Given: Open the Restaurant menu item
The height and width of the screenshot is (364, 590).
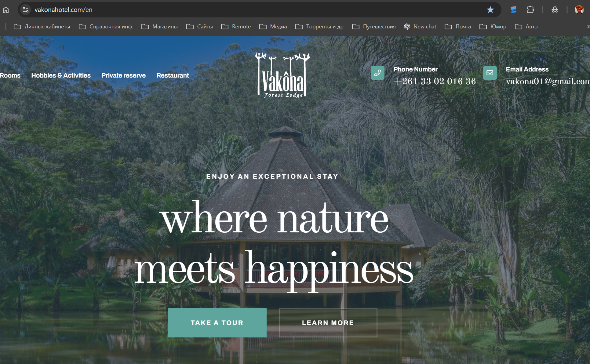Looking at the screenshot, I should point(173,75).
